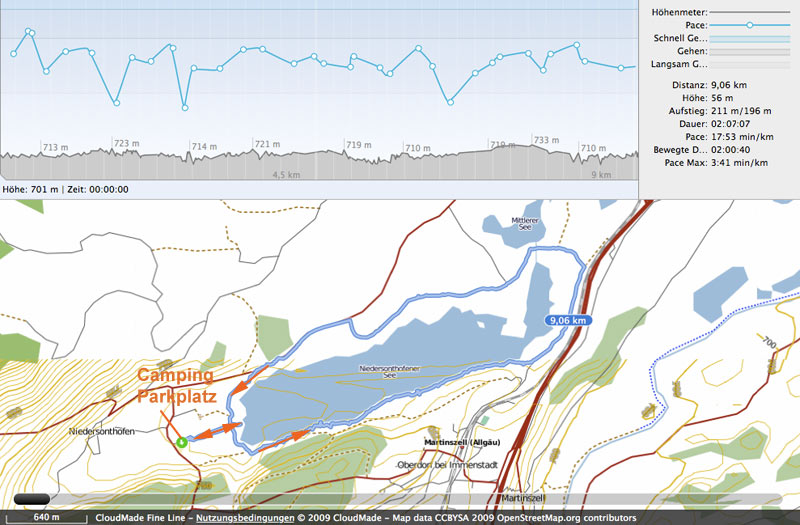Click the 723 m elevation label in chart
This screenshot has height=525, width=800.
coord(127,143)
